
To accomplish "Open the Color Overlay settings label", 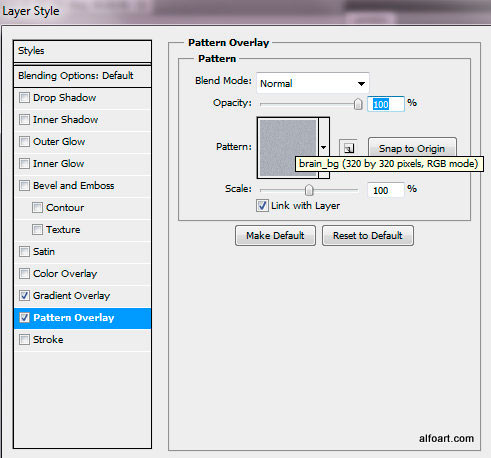I will (65, 274).
